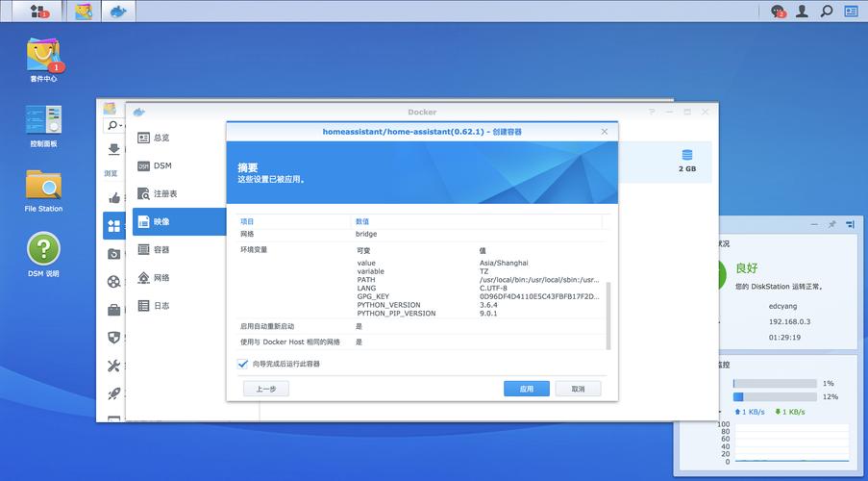Open widget panel settings icon
The height and width of the screenshot is (481, 868).
(851, 224)
